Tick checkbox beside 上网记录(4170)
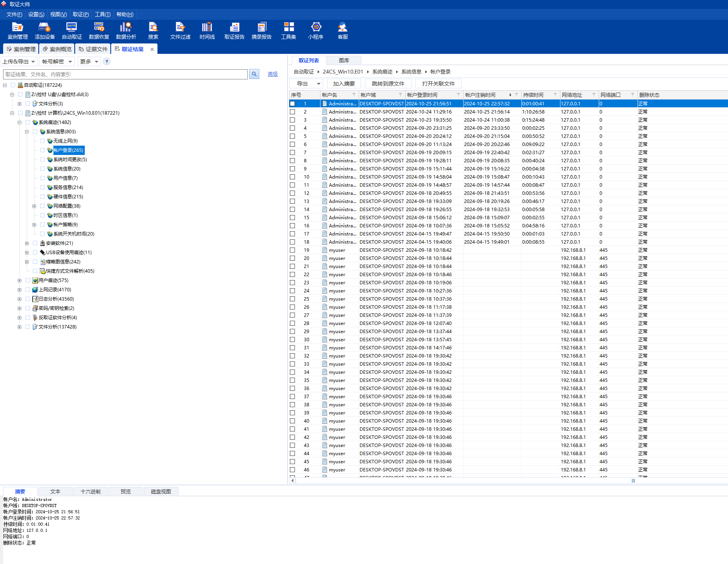The image size is (728, 564). (27, 290)
